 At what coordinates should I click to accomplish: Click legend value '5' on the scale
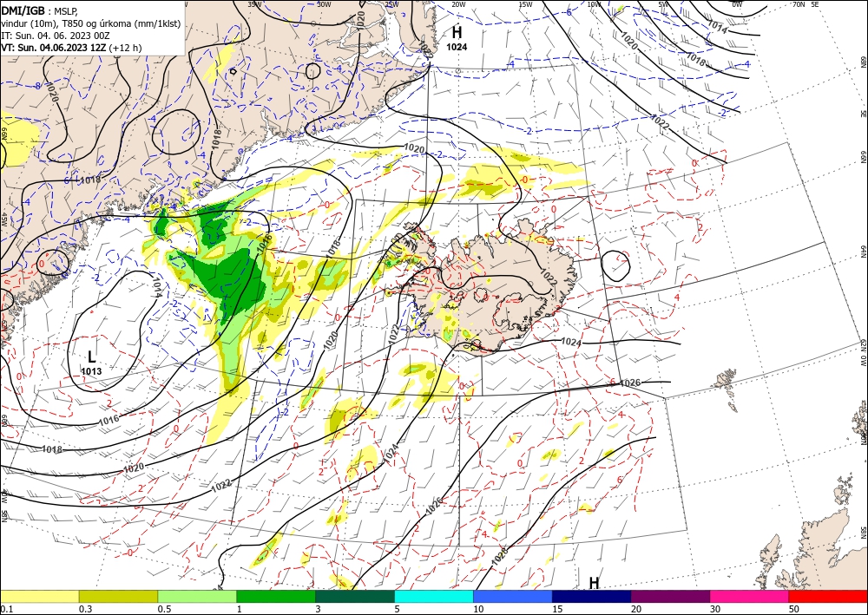[398, 609]
